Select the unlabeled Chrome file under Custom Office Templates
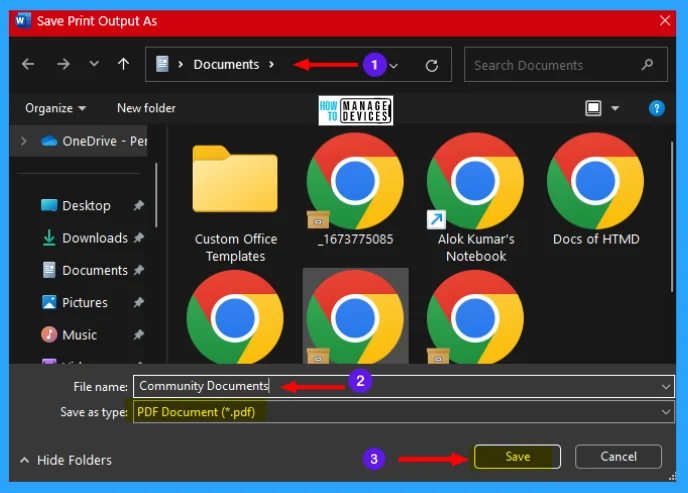688x493 pixels. tap(235, 317)
